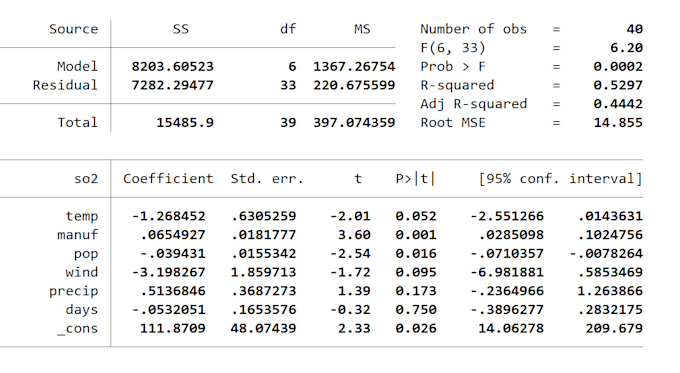
Task: Click temp upper bound .0143631
Action: 610,216
